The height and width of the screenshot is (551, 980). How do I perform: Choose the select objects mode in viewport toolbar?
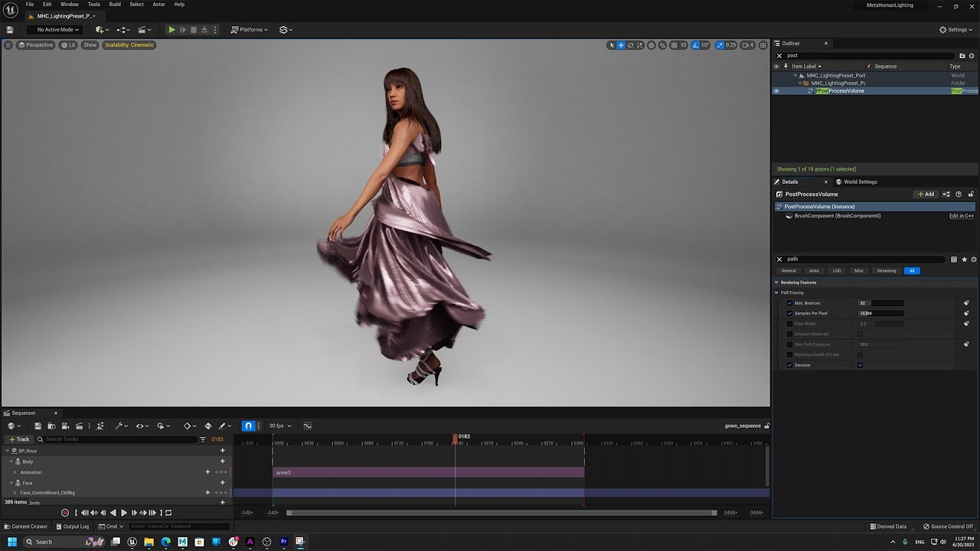pyautogui.click(x=611, y=45)
